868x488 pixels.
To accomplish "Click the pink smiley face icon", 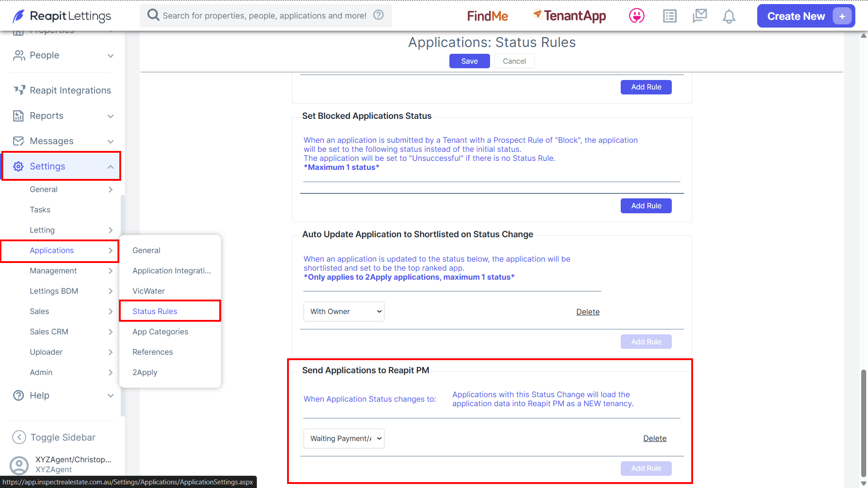I will (x=637, y=16).
